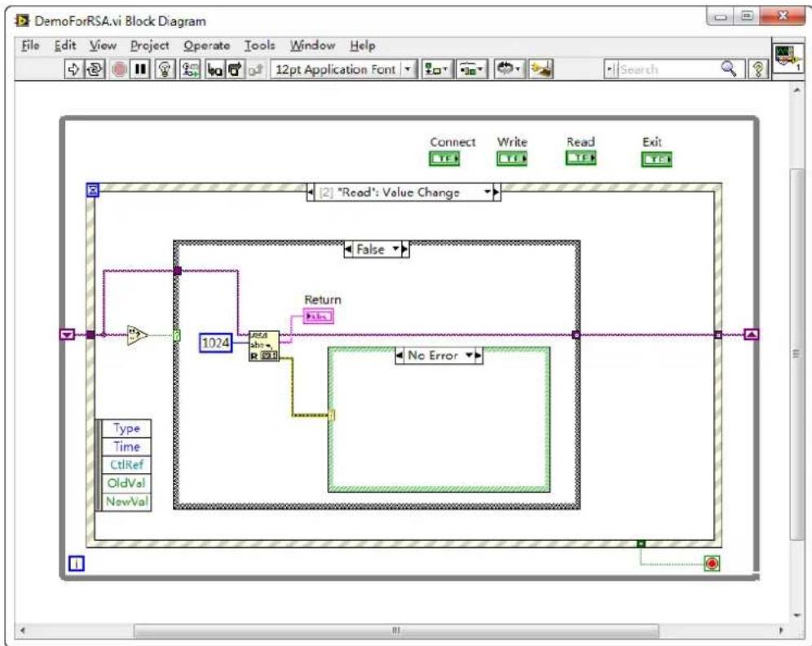Click the Clean Up Diagram button
812x646 pixels.
(x=541, y=69)
